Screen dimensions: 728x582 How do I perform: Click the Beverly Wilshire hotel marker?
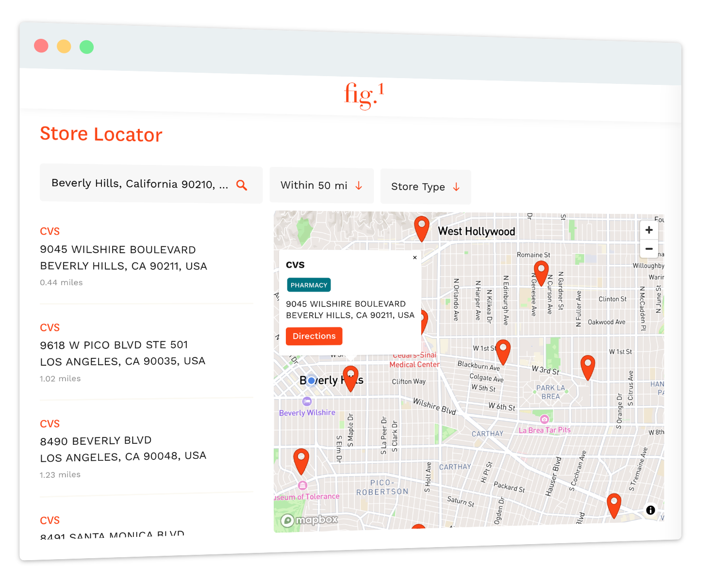coord(307,401)
